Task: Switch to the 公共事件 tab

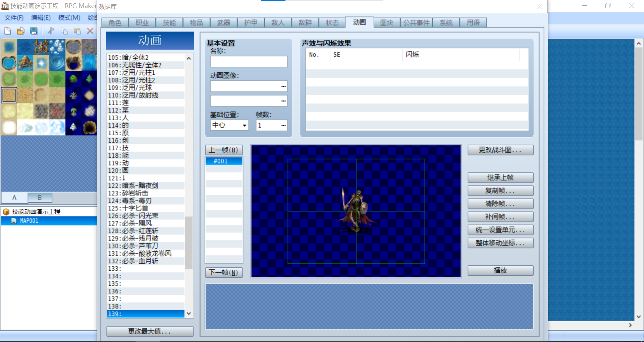Action: click(416, 22)
